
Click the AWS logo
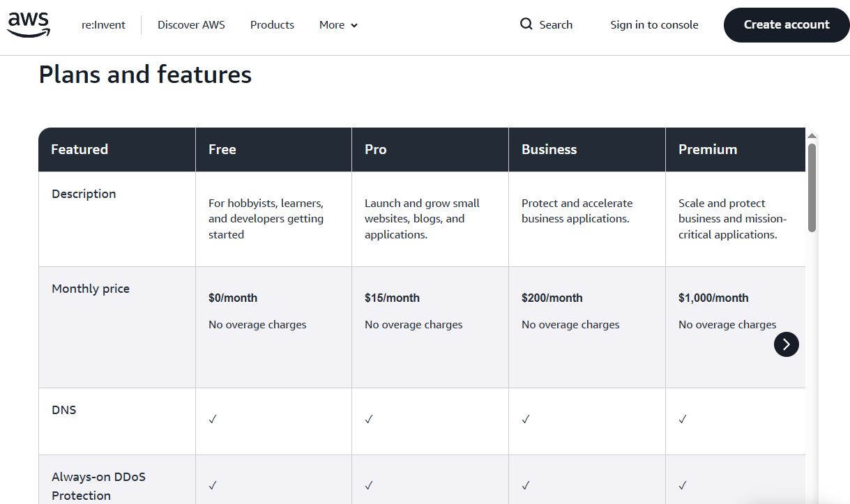pyautogui.click(x=28, y=24)
